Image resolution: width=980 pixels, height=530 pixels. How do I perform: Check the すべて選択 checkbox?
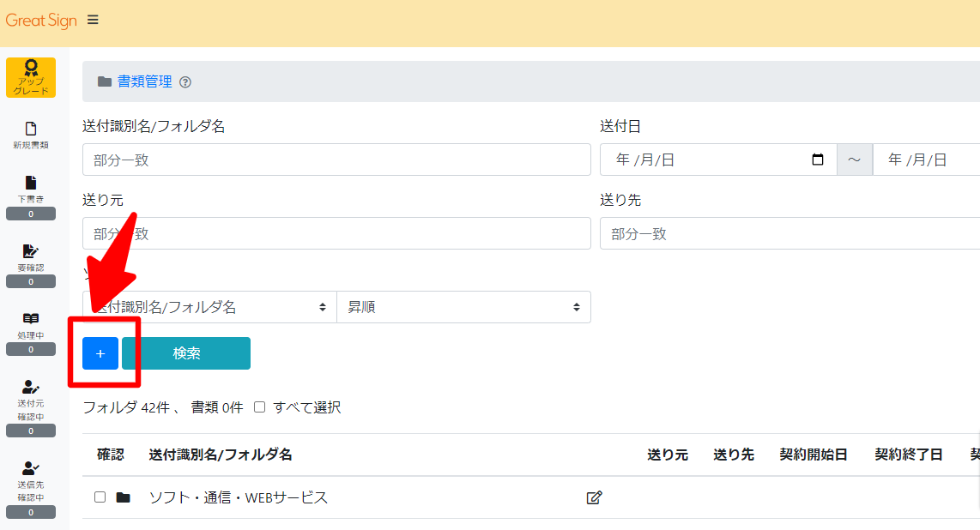tap(260, 407)
